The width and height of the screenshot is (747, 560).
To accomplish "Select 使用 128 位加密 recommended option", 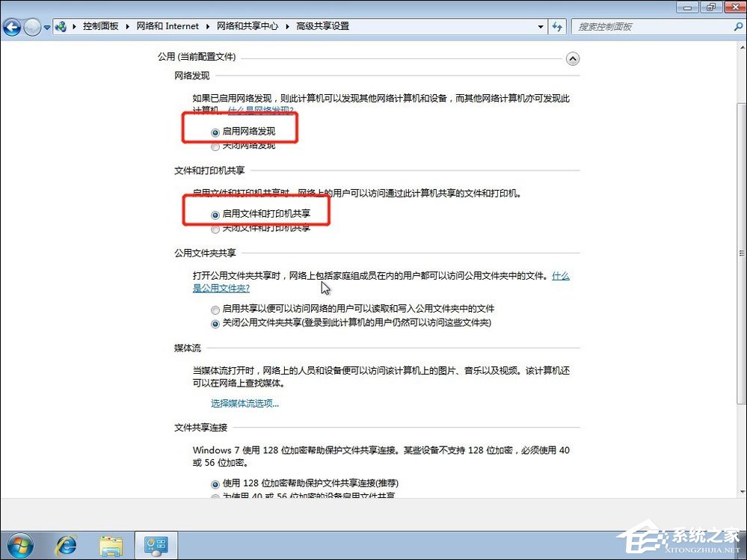I will [215, 484].
